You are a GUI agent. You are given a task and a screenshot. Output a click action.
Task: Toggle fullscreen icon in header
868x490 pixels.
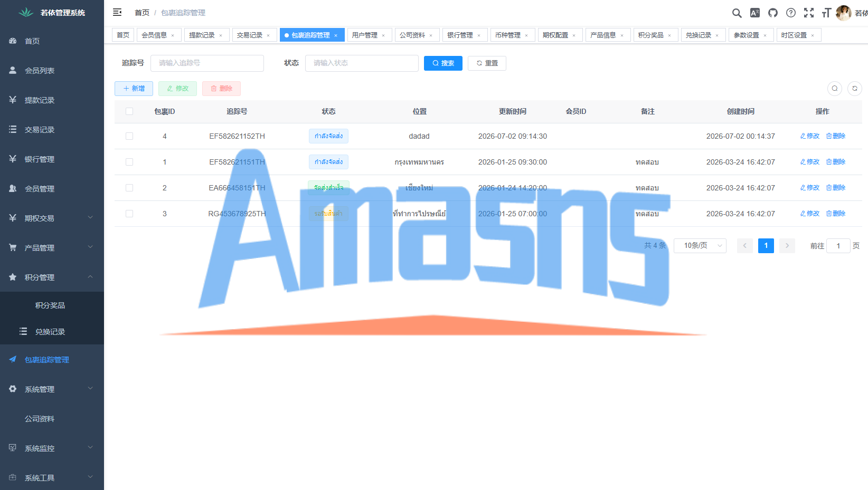pyautogui.click(x=809, y=13)
